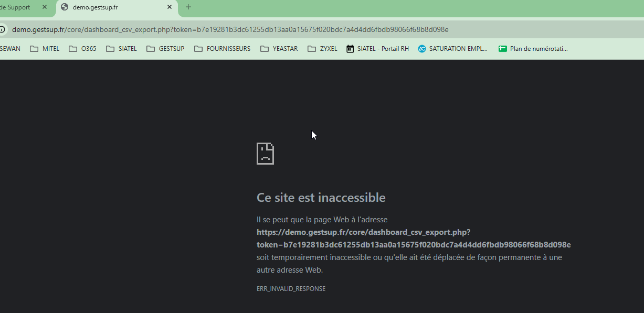Click the sad page error icon
Image resolution: width=644 pixels, height=313 pixels.
point(265,153)
